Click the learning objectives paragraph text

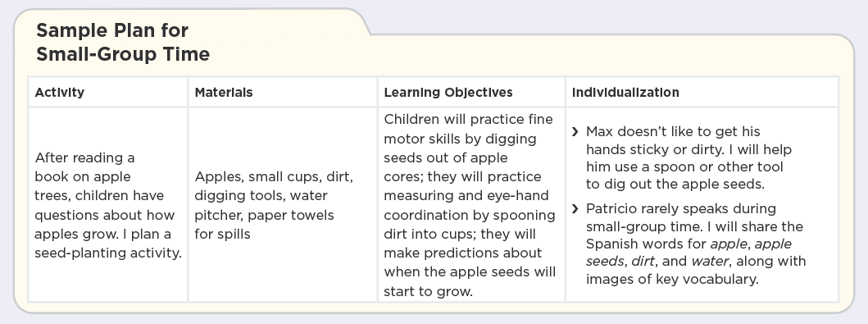[x=470, y=205]
